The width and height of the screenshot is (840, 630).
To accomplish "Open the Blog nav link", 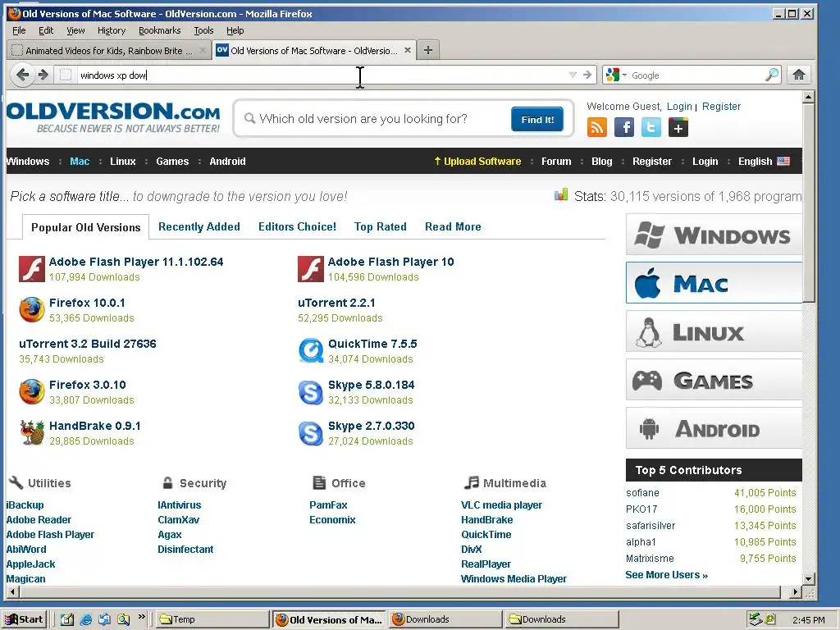I will tap(601, 162).
